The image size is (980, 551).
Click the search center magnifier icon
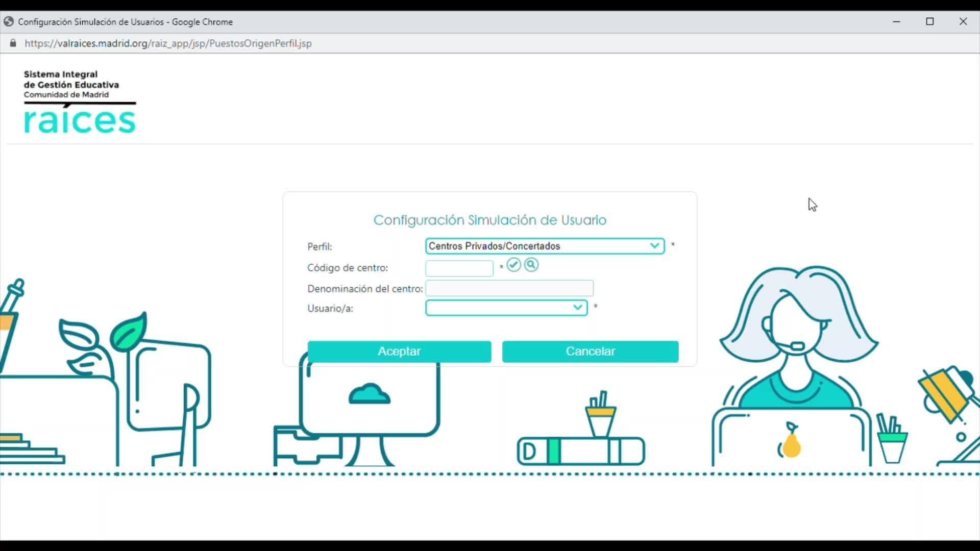tap(531, 265)
